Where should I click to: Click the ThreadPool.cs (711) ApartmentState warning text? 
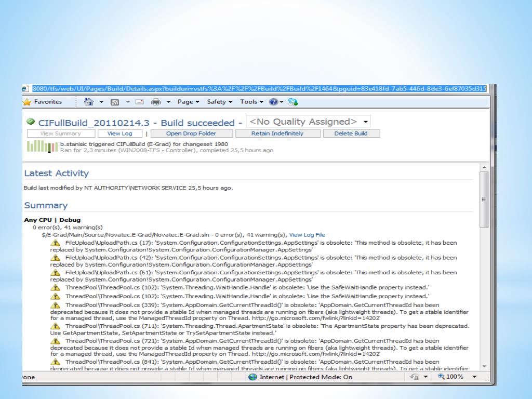point(260,329)
